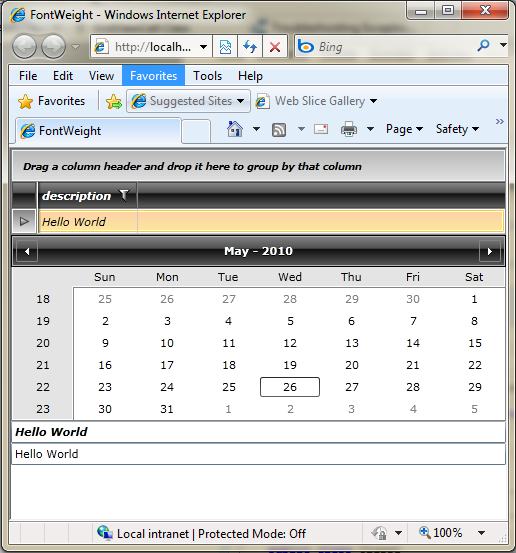Click the Favorites button with star
This screenshot has width=516, height=553.
pos(51,101)
